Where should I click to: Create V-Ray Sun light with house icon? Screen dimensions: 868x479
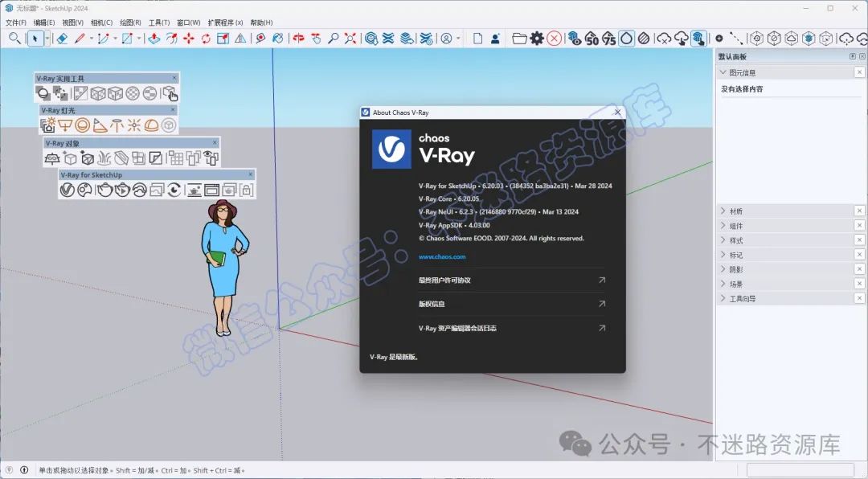pos(48,125)
